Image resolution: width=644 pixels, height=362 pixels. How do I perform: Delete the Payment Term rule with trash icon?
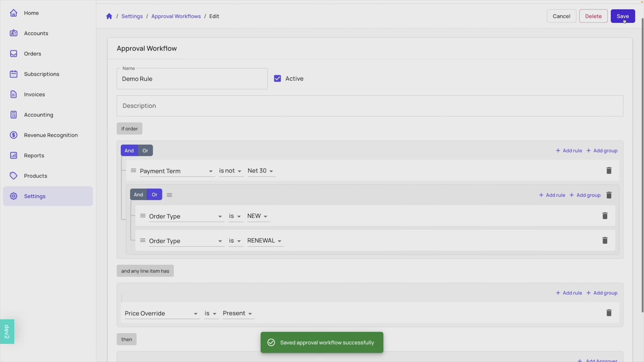609,171
